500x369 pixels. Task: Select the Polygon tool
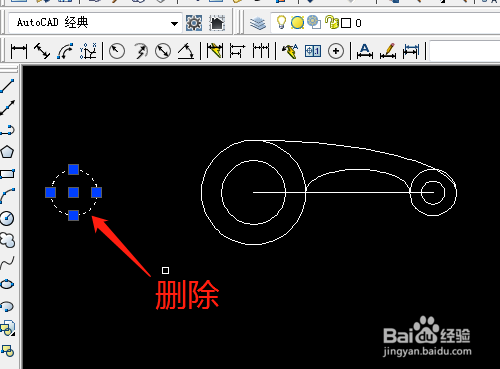click(x=7, y=152)
